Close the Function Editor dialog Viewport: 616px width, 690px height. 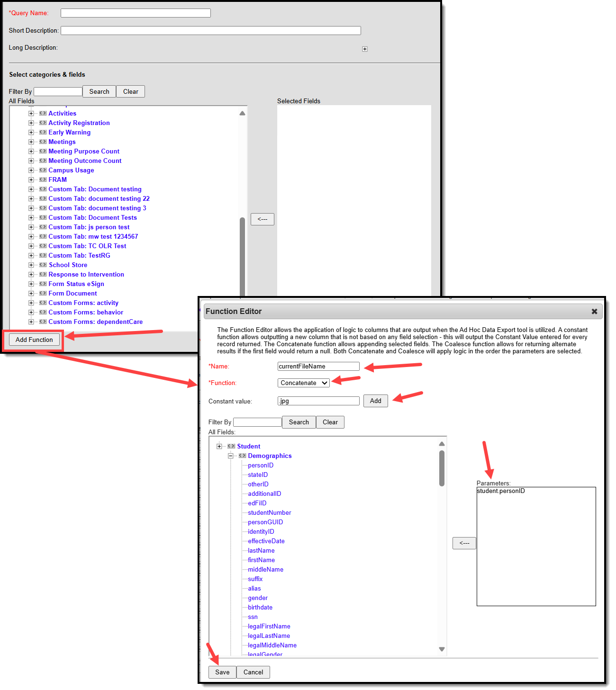[594, 311]
